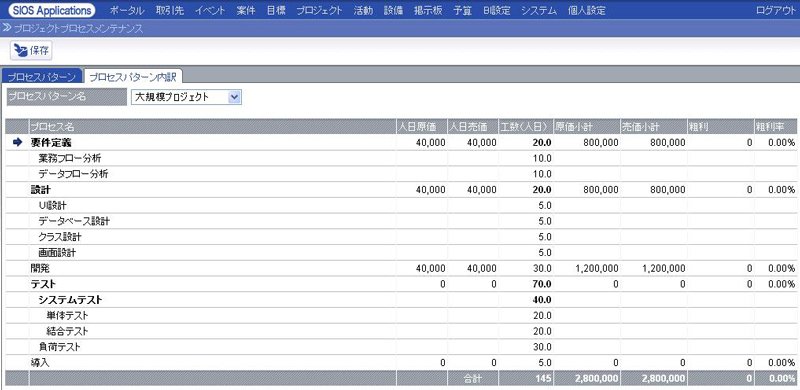Screen dimensions: 800x390
Task: Select the クラス設計 row
Action: point(401,237)
